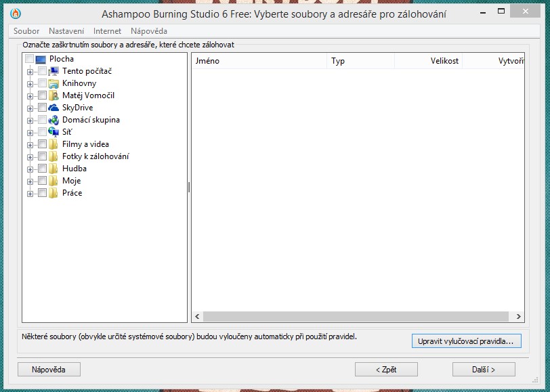
Task: Check the Knihovny checkbox
Action: 42,83
